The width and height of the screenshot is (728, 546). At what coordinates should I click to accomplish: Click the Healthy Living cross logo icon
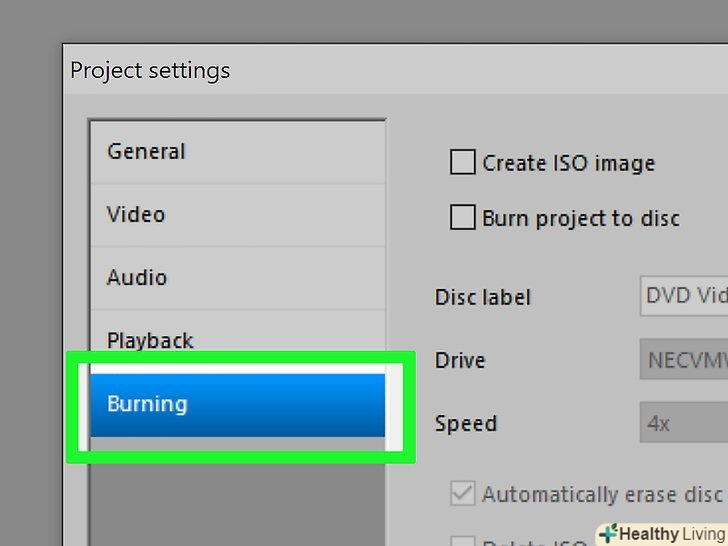[x=607, y=533]
